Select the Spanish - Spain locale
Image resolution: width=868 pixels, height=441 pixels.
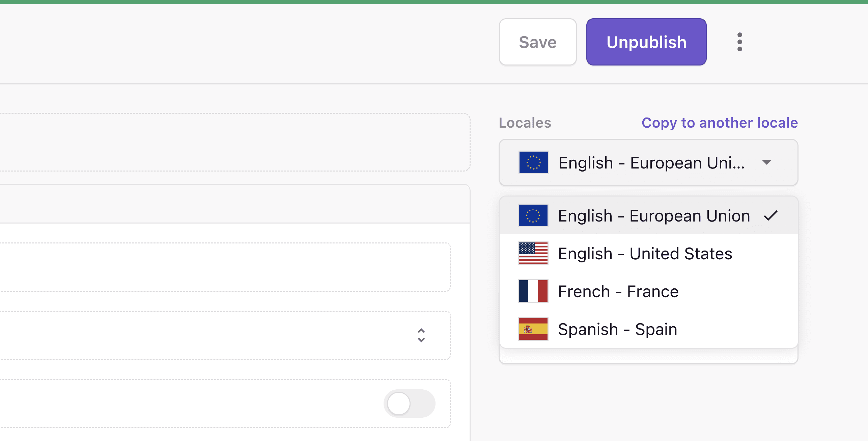point(617,329)
